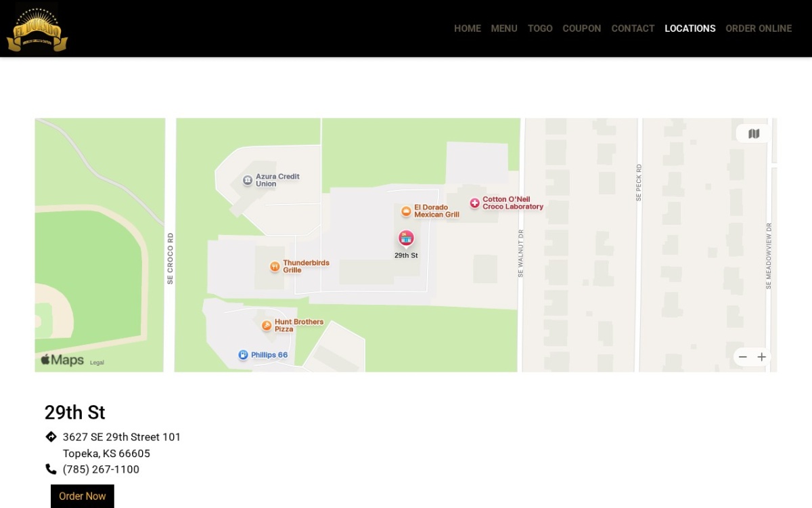The width and height of the screenshot is (812, 508).
Task: Click the phone number (785) 267-1100
Action: click(x=101, y=469)
